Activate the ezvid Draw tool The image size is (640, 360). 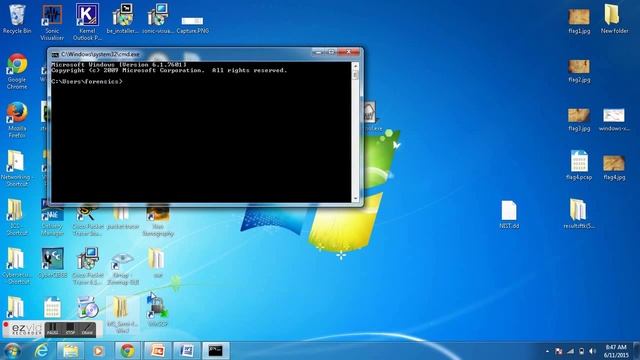point(87,329)
